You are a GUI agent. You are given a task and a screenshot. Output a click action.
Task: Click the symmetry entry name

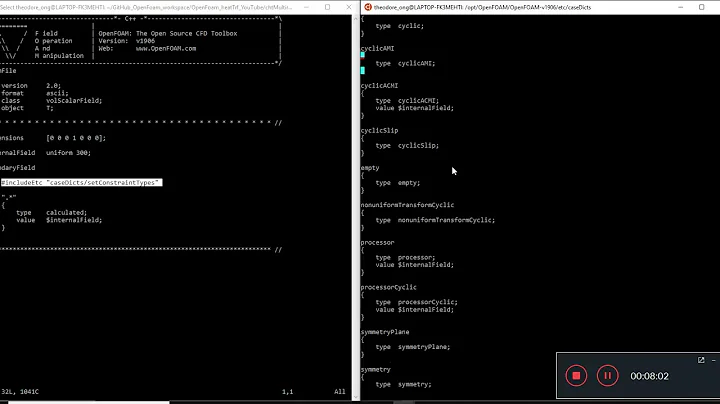[376, 370]
